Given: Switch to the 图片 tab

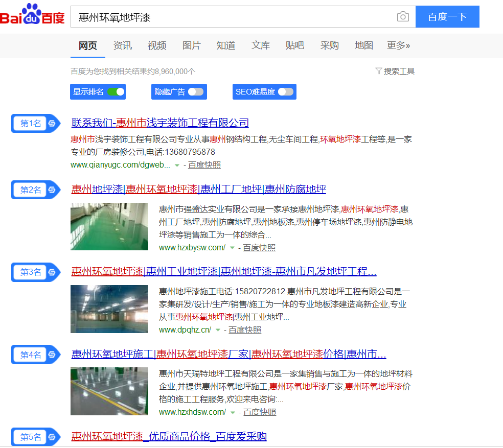Looking at the screenshot, I should point(192,45).
